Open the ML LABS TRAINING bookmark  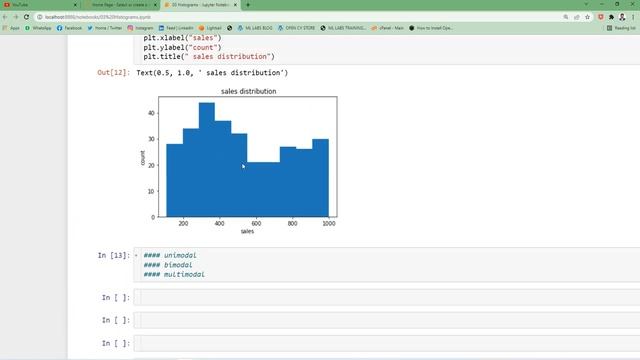coord(343,28)
